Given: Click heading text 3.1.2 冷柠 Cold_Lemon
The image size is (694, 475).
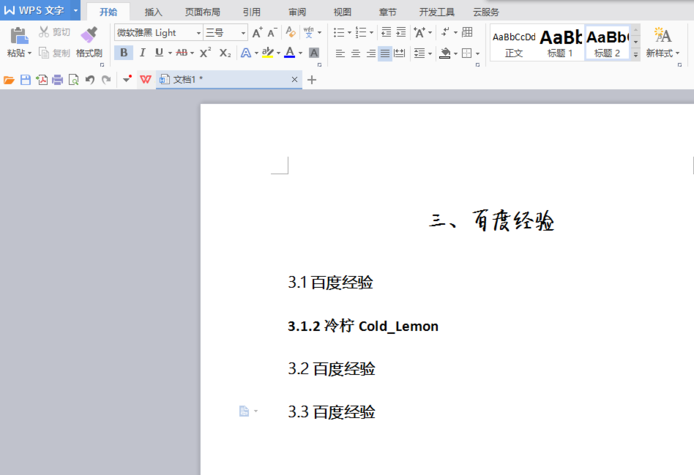Looking at the screenshot, I should 363,326.
